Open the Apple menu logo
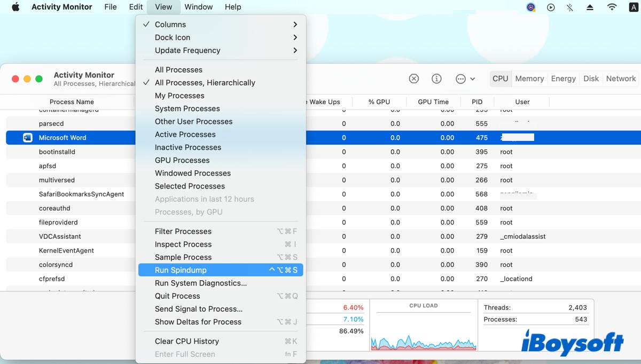This screenshot has width=641, height=364. pos(15,7)
